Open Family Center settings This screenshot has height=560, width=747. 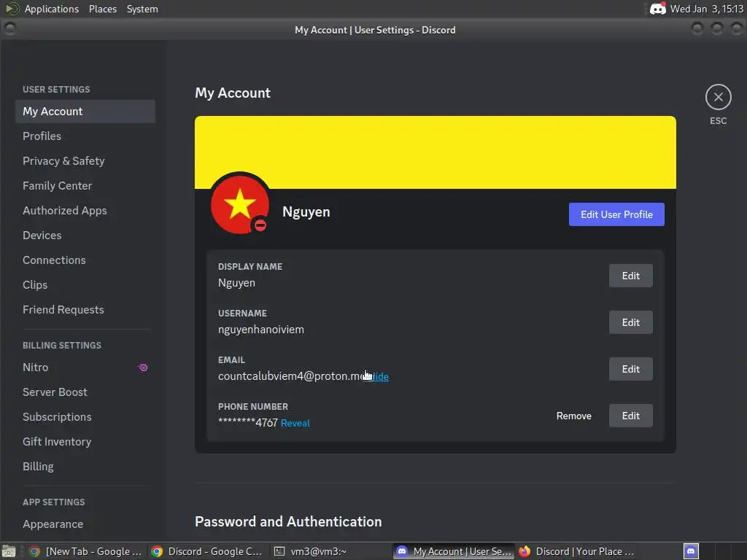85,186
